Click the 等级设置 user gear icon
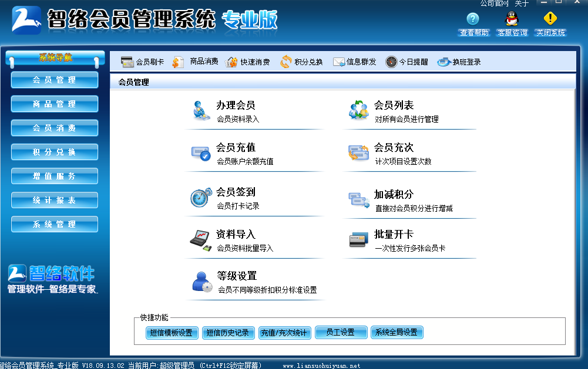The height and width of the screenshot is (369, 588). click(x=202, y=282)
